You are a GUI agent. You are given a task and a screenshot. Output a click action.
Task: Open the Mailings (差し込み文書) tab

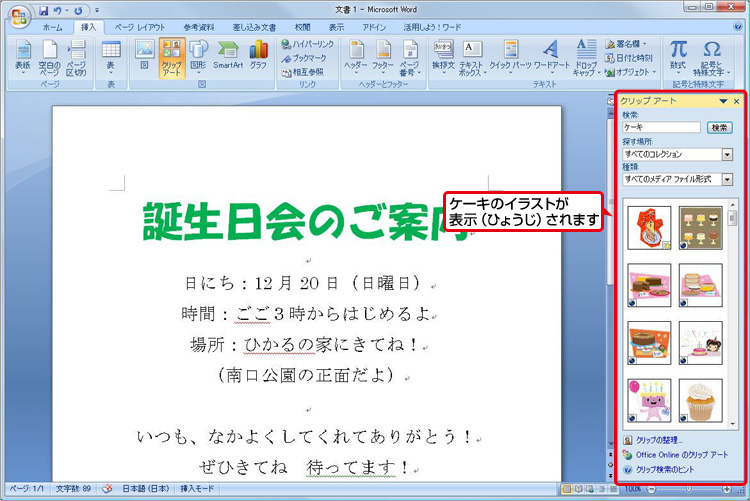(x=254, y=27)
